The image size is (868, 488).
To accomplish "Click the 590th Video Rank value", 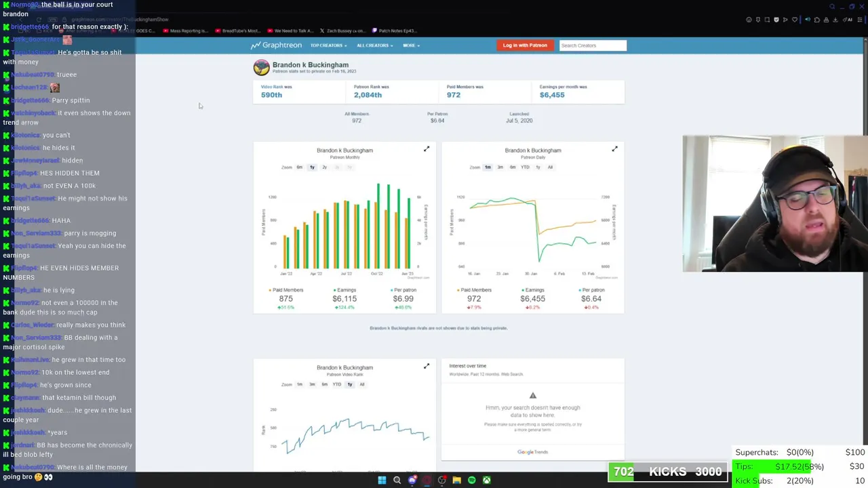I will (271, 95).
